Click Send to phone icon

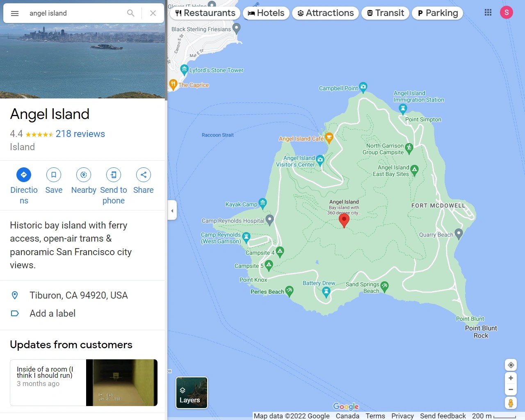click(x=114, y=175)
